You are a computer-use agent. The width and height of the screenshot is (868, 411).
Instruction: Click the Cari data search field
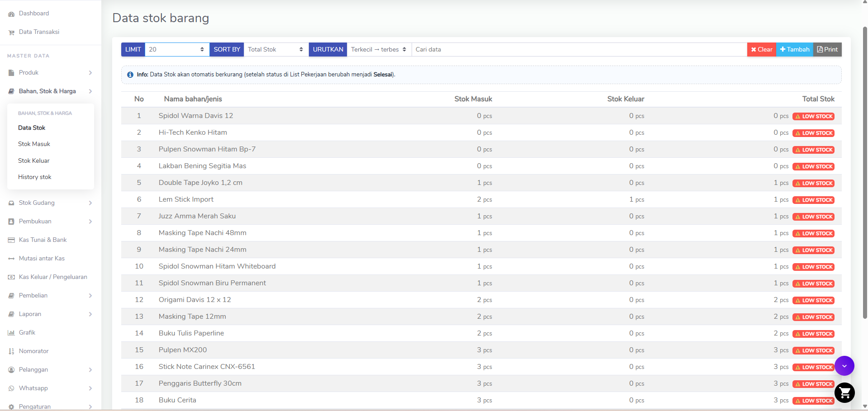pos(579,49)
